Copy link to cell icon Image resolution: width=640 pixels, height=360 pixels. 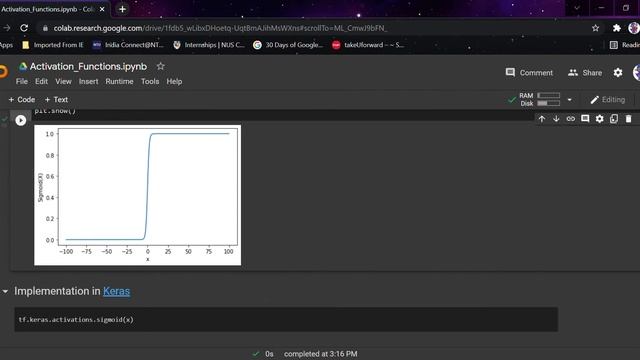click(571, 119)
